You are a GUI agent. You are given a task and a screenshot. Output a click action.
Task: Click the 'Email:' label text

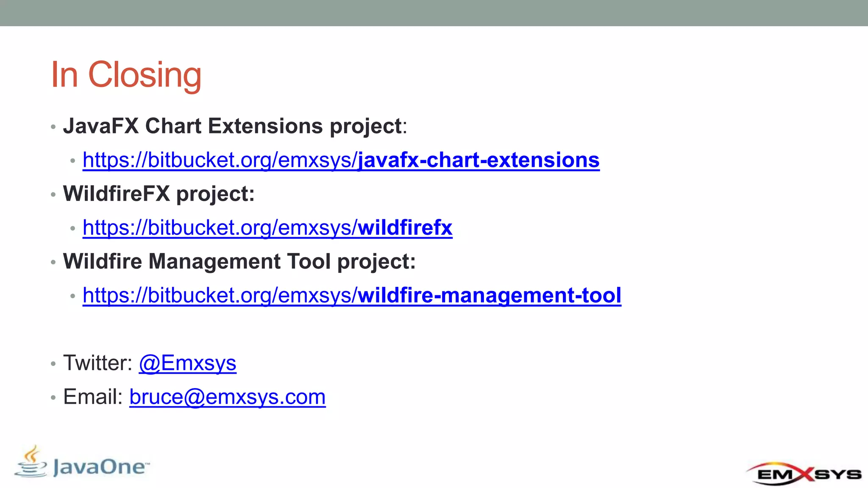(93, 397)
